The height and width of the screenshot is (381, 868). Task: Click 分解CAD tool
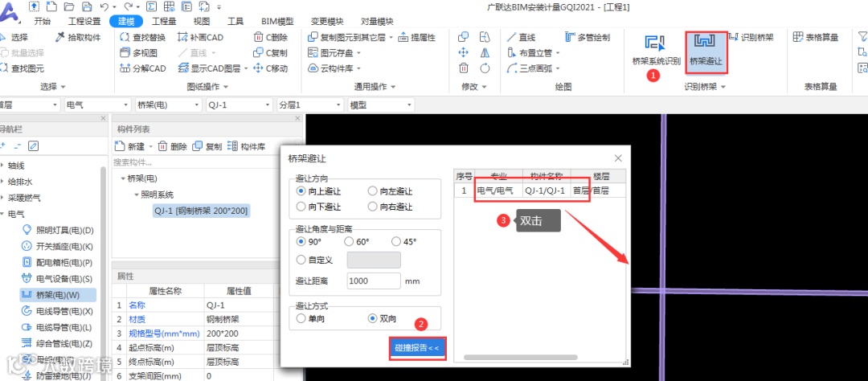[x=142, y=68]
